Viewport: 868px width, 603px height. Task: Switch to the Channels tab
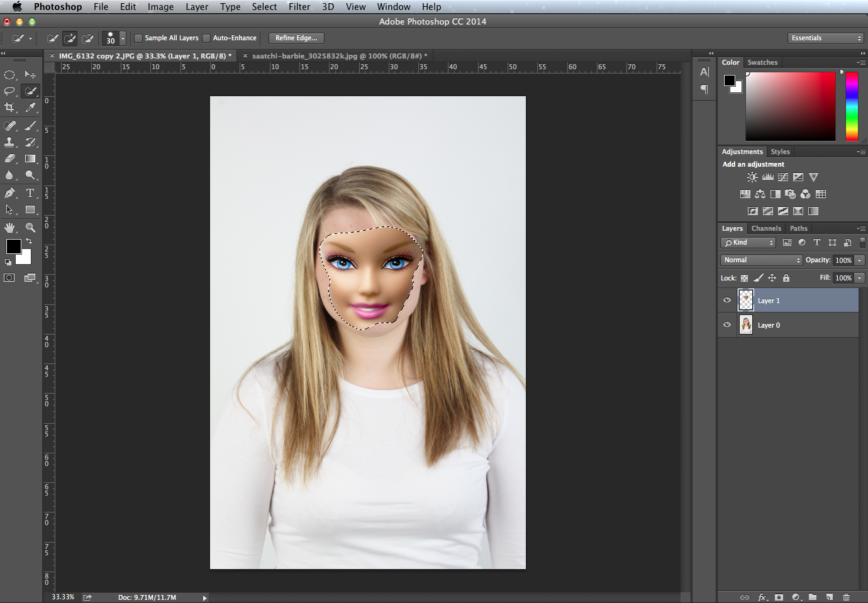coord(765,228)
